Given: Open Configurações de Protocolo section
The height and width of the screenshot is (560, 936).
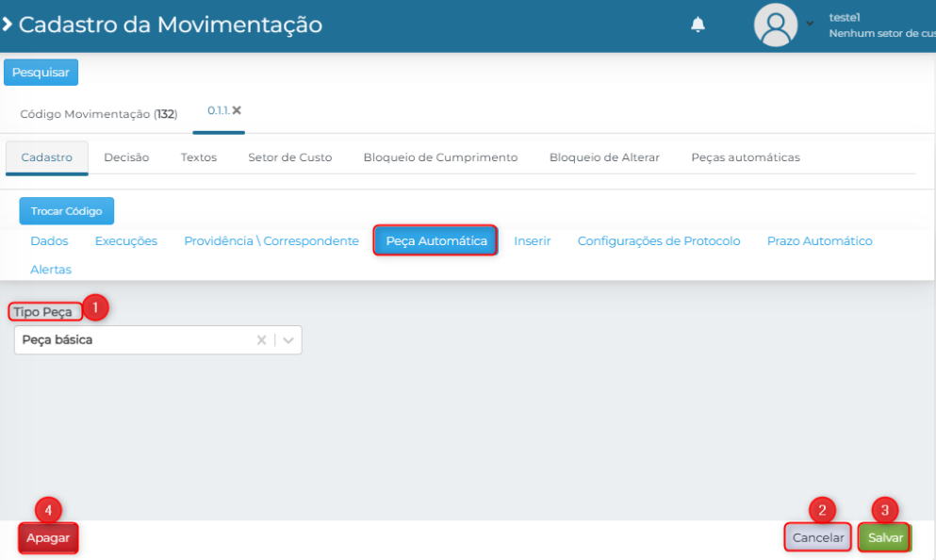Looking at the screenshot, I should point(659,241).
